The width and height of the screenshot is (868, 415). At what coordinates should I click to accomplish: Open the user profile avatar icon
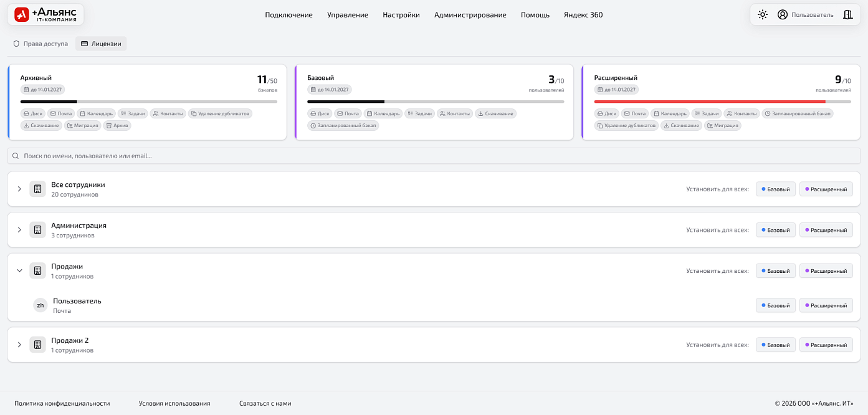tap(783, 14)
